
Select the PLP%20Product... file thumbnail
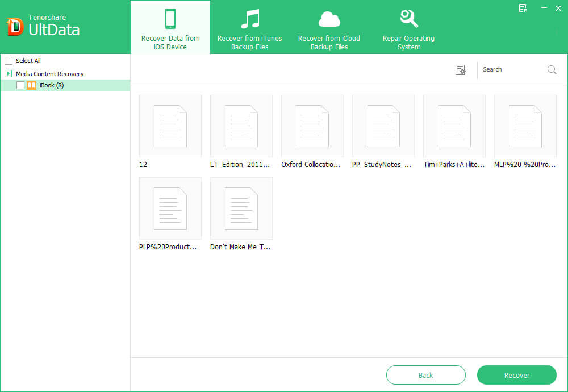click(x=170, y=208)
